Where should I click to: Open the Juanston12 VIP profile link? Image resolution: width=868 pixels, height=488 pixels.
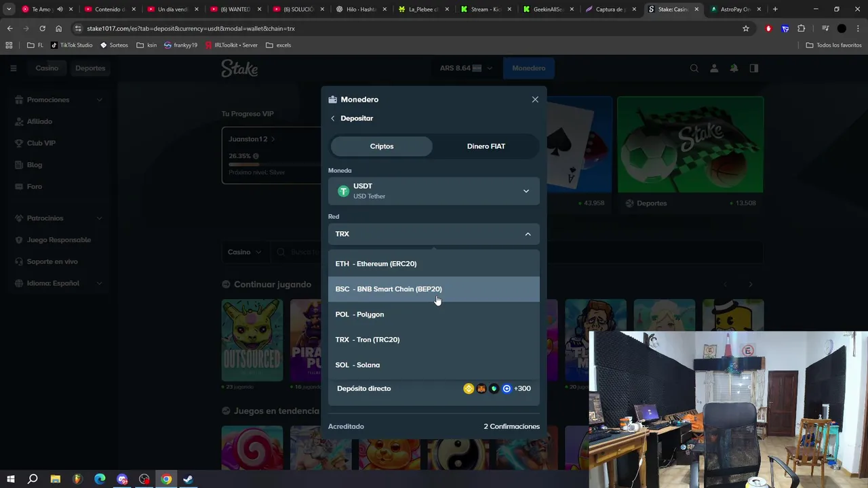(252, 139)
